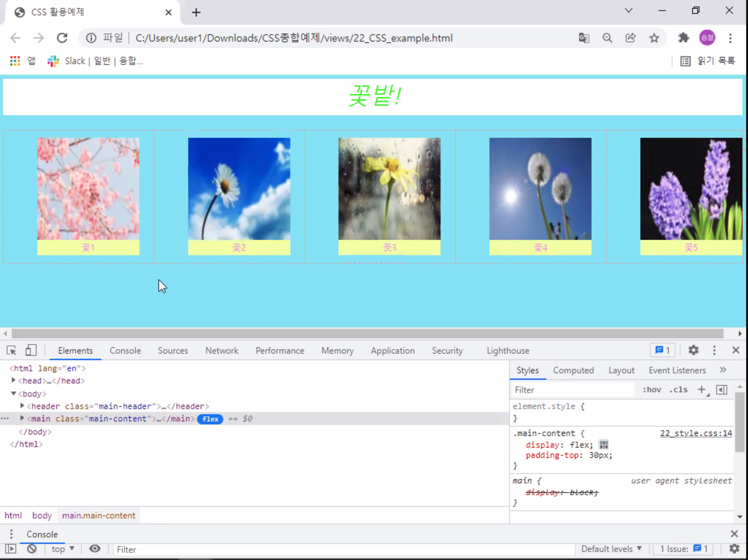Toggle the :hov element state button
The height and width of the screenshot is (560, 748).
point(652,390)
